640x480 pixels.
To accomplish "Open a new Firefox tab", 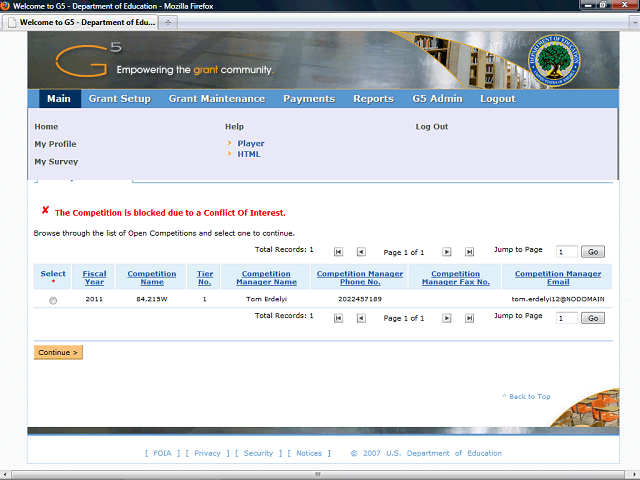I will point(169,21).
